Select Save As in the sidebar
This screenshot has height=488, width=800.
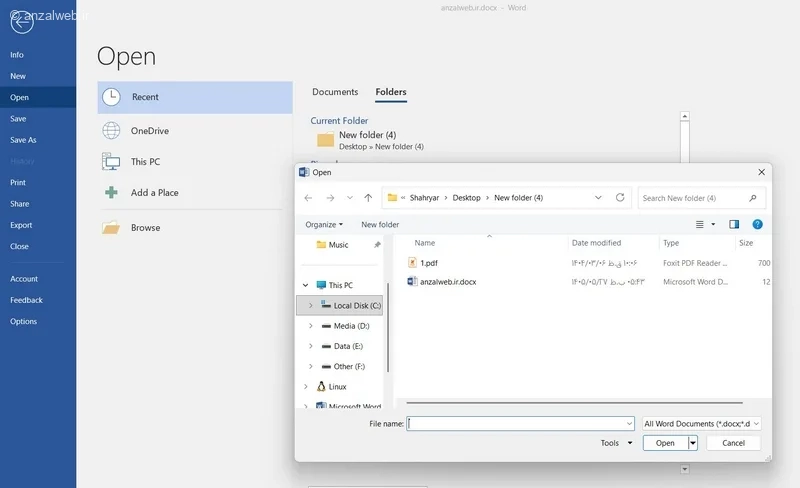[x=23, y=140]
